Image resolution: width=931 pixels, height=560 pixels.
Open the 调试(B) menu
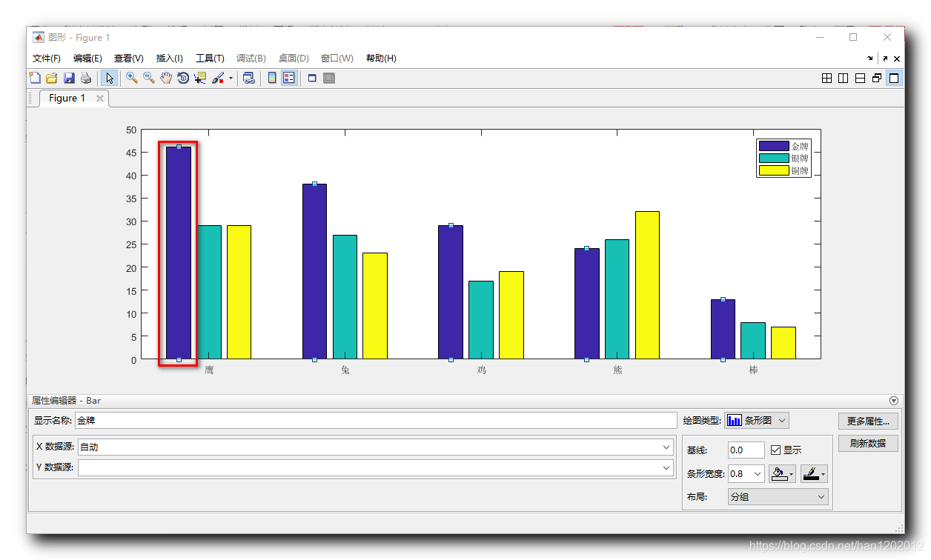[x=251, y=59]
